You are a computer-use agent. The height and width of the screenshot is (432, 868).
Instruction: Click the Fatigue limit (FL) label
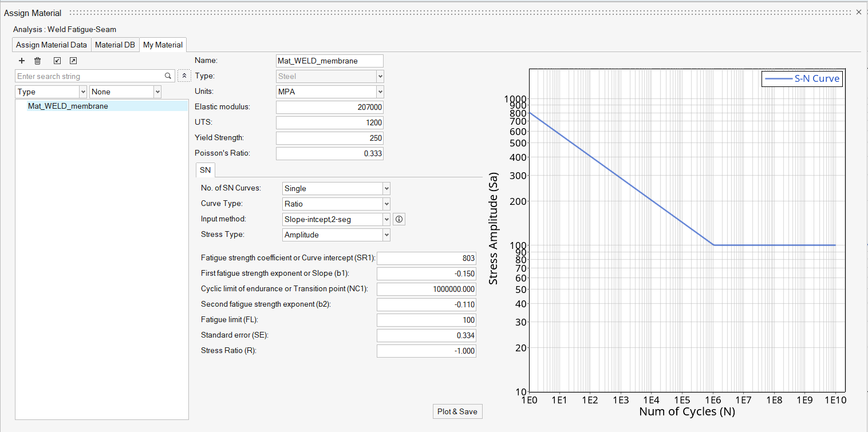pos(229,319)
